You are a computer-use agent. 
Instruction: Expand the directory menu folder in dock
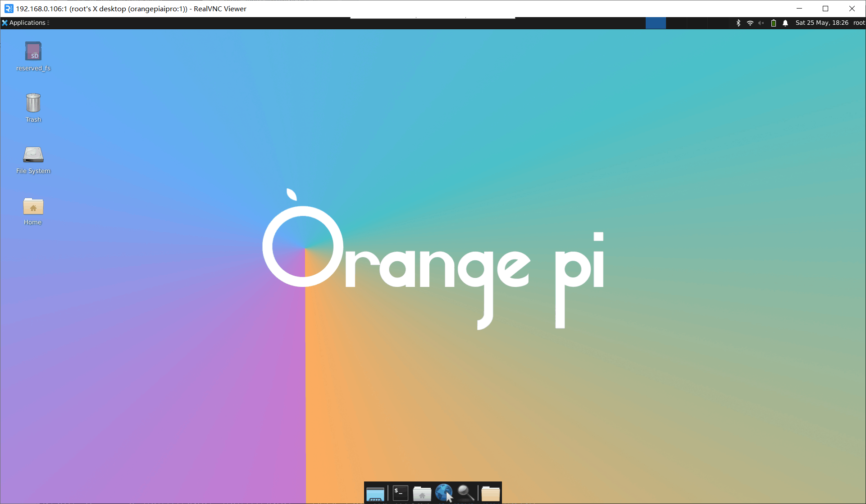490,494
